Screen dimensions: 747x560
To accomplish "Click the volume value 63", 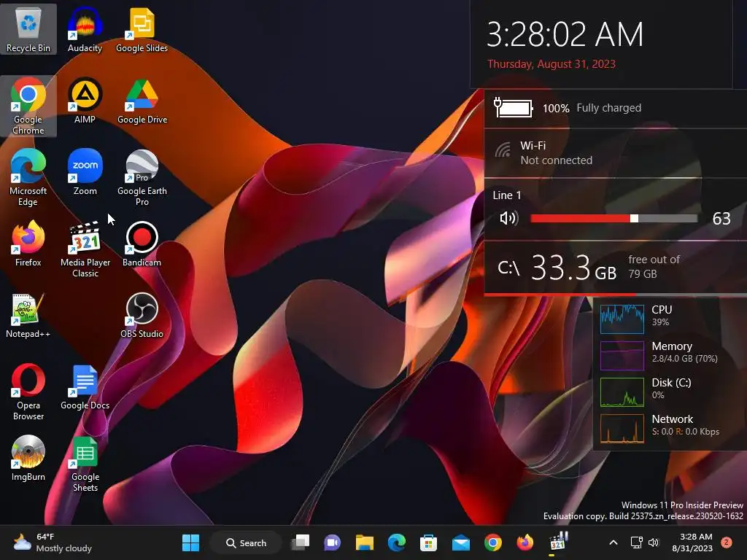I will 721,219.
